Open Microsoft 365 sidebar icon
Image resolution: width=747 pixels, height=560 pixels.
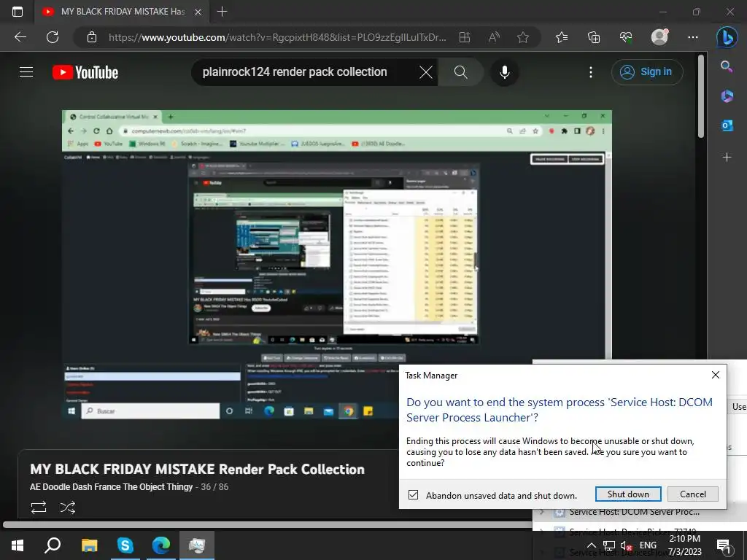click(x=727, y=96)
